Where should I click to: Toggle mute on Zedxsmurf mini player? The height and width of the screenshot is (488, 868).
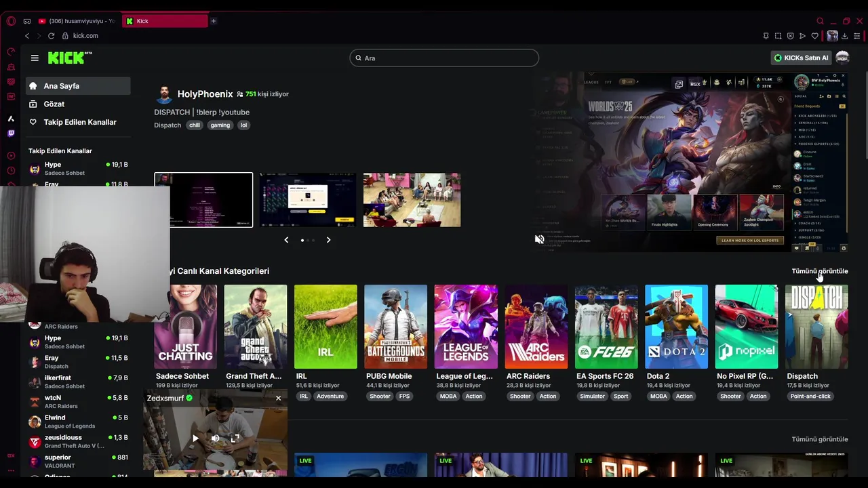pyautogui.click(x=215, y=439)
